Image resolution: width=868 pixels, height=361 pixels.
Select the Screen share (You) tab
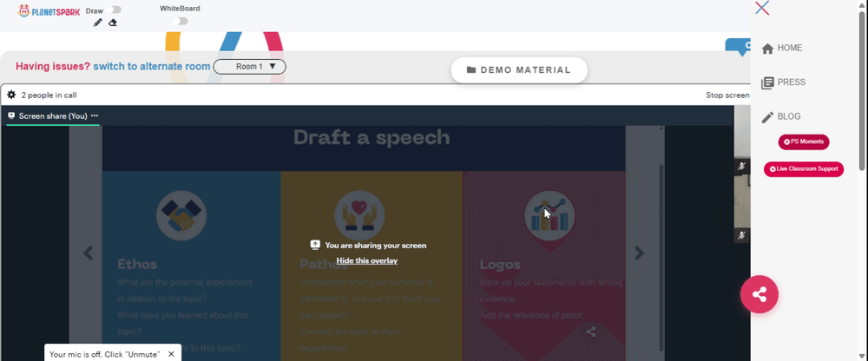(53, 115)
